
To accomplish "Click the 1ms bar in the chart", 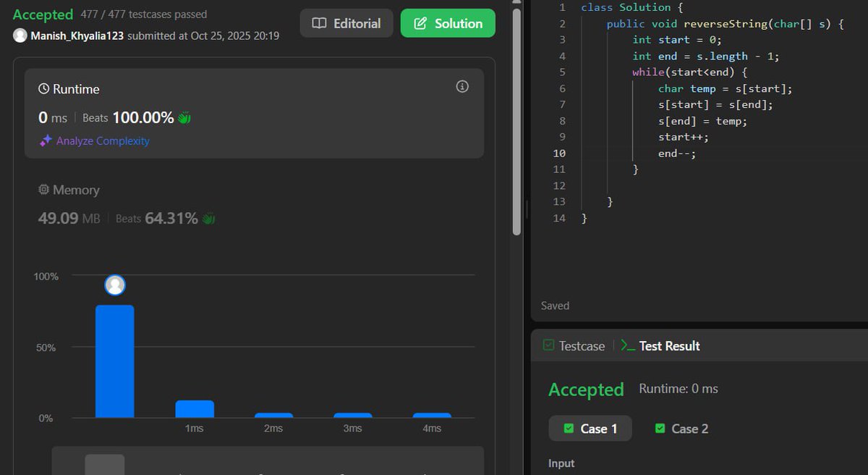I will [194, 409].
